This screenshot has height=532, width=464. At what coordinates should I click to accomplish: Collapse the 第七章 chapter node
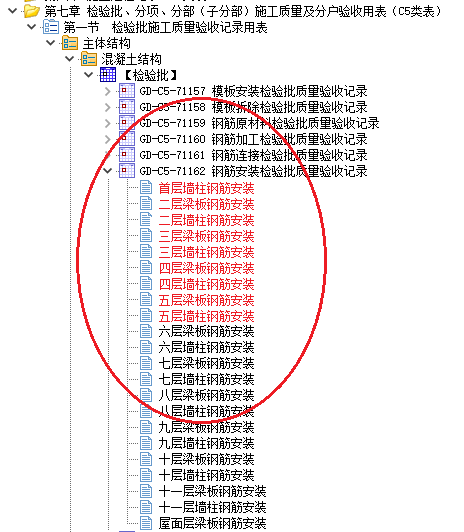[x=13, y=11]
